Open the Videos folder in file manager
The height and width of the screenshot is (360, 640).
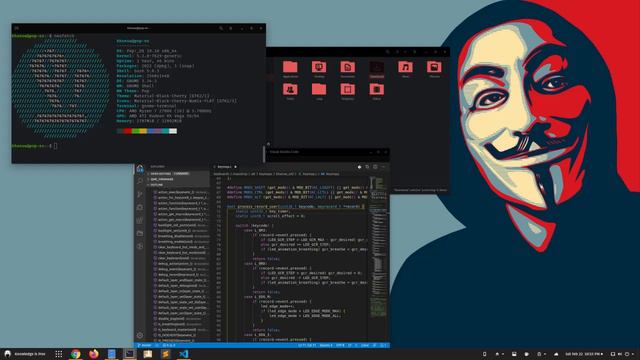pos(377,91)
